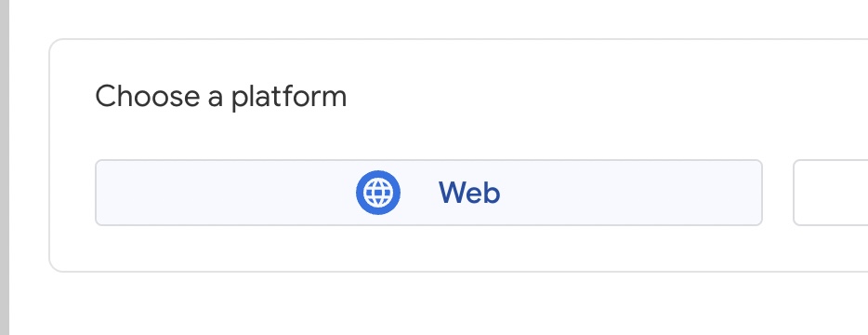Image resolution: width=868 pixels, height=335 pixels.
Task: Tap the globe icon beside Web
Action: coord(378,193)
